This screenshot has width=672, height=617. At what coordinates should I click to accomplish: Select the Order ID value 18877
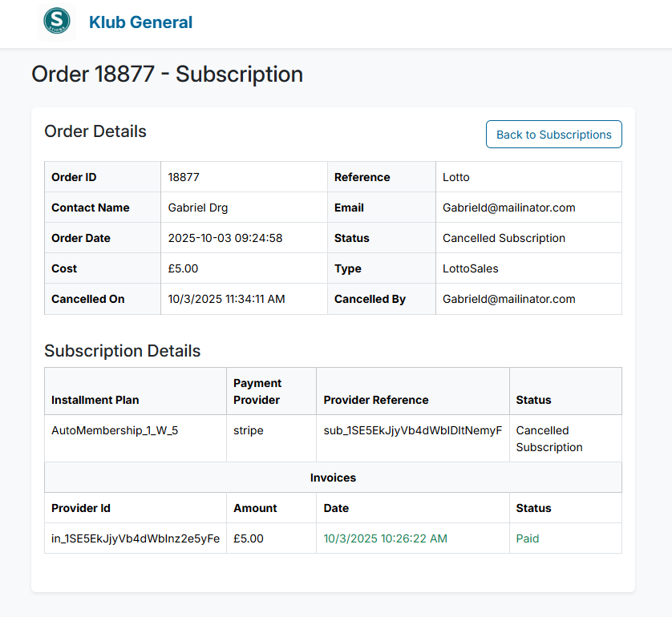pyautogui.click(x=181, y=176)
